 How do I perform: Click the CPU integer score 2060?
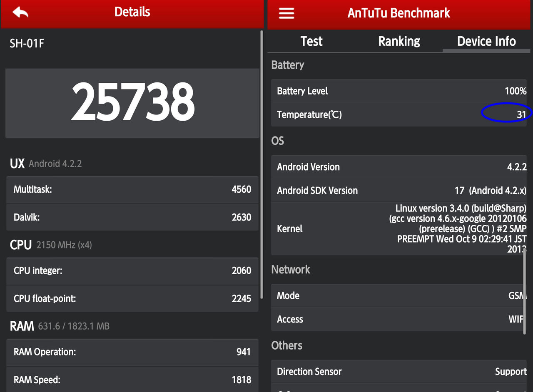click(x=242, y=270)
